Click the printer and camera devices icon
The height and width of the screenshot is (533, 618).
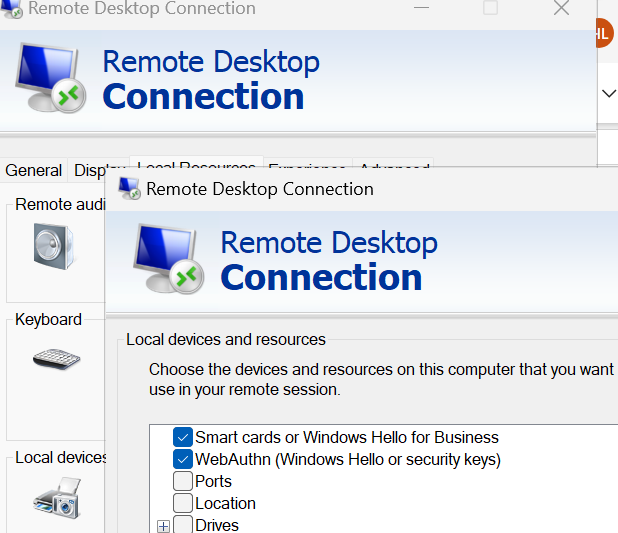click(58, 498)
